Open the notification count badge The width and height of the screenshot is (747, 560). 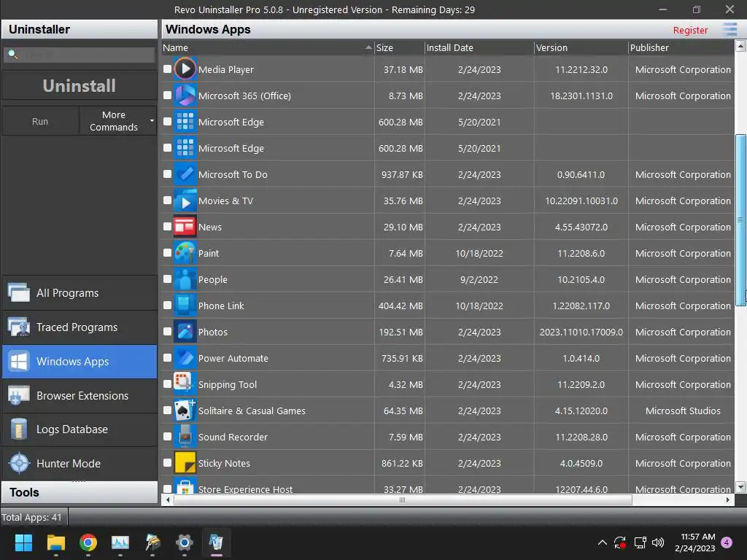click(x=727, y=542)
